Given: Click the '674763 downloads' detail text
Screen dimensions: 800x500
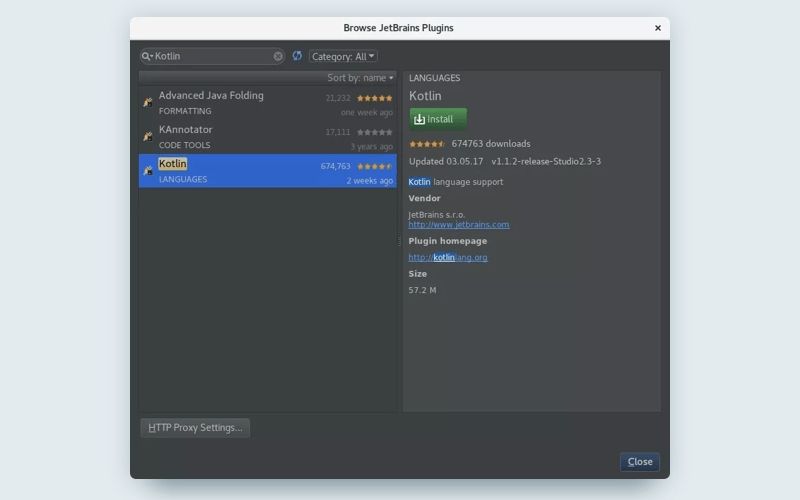Looking at the screenshot, I should [491, 144].
